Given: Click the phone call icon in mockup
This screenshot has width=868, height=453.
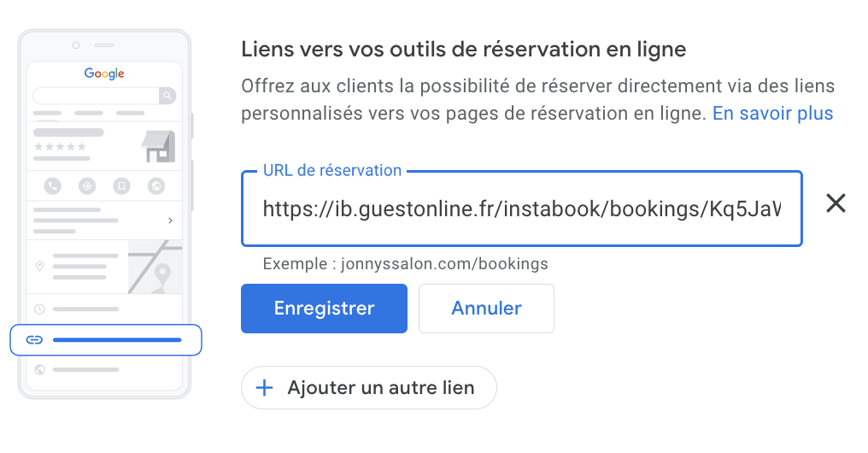Looking at the screenshot, I should tap(53, 186).
